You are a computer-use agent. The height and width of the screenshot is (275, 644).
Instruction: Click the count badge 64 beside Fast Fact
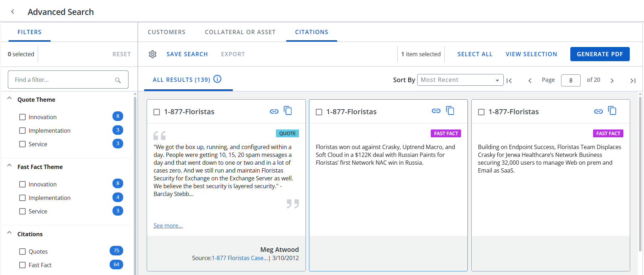pos(116,264)
